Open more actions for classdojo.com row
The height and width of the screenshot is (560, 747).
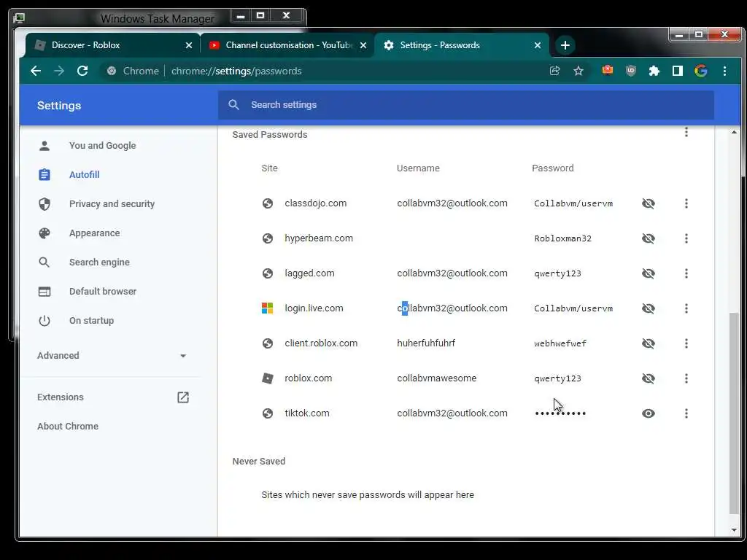[x=686, y=203]
